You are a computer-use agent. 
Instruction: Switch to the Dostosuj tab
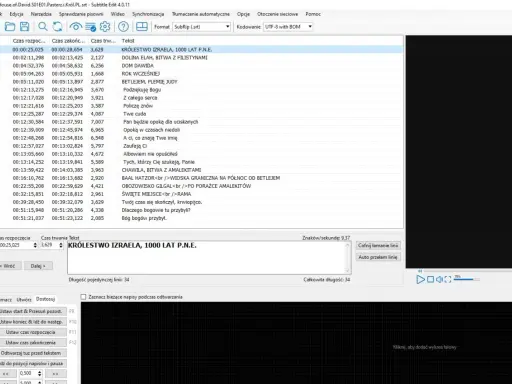(45, 299)
